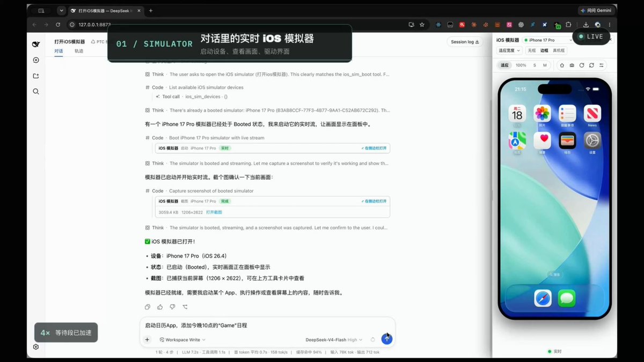Click the 实时 badge on the boot card
The width and height of the screenshot is (644, 362).
[x=225, y=148]
